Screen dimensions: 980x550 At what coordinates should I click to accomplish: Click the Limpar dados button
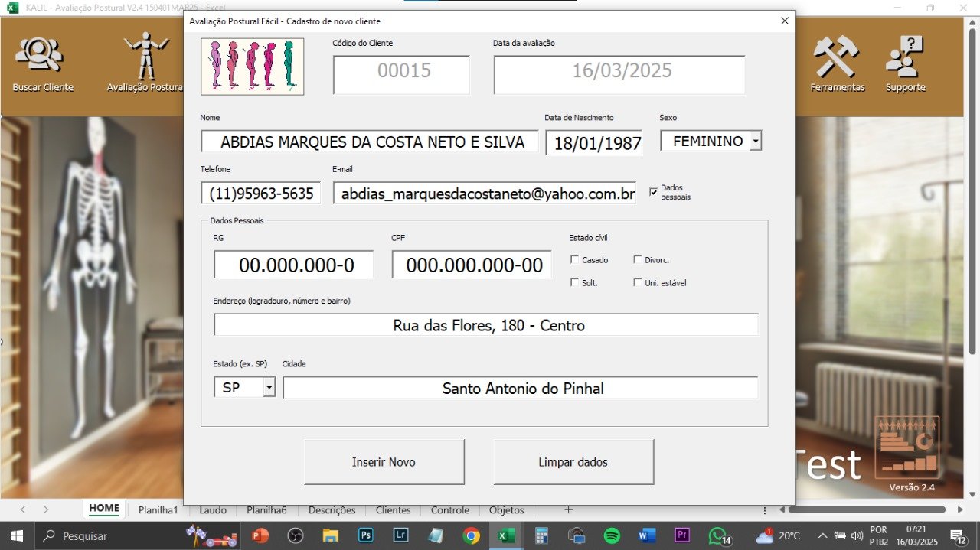[x=573, y=462]
